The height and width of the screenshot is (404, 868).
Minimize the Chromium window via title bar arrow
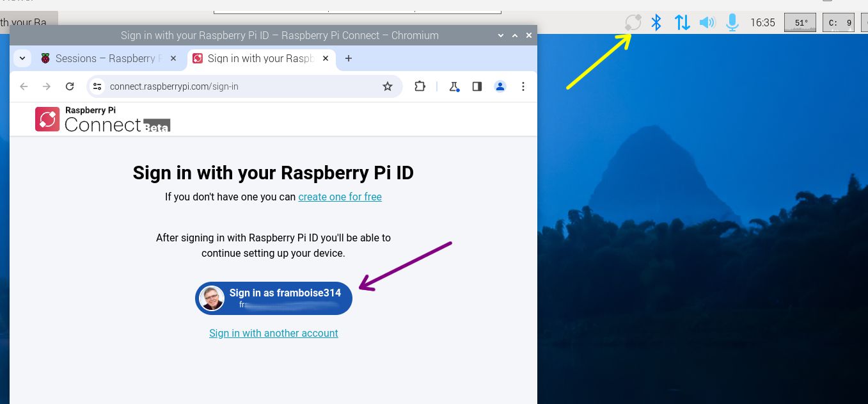pyautogui.click(x=501, y=35)
